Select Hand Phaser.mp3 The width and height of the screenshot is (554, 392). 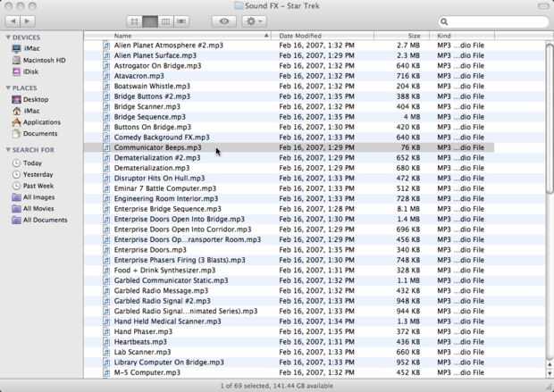143,332
